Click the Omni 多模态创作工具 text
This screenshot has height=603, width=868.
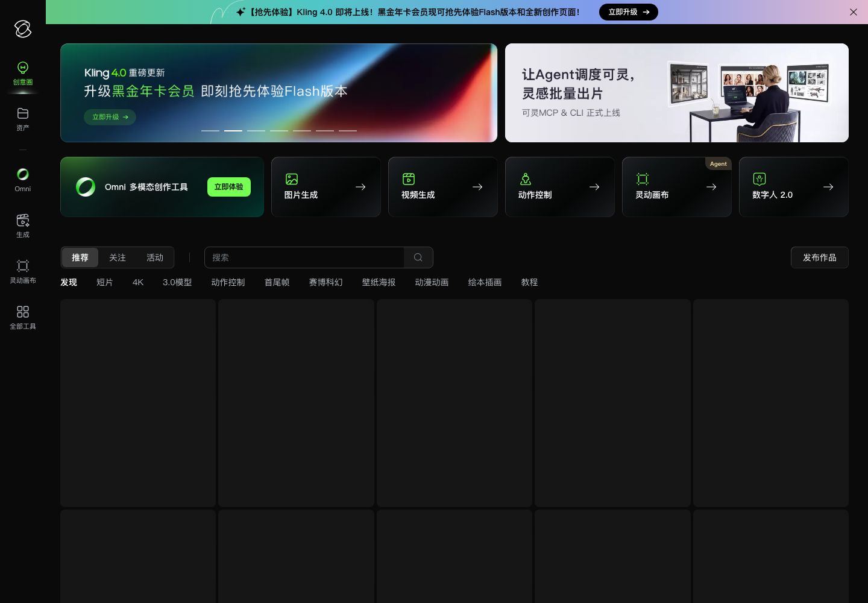(146, 187)
